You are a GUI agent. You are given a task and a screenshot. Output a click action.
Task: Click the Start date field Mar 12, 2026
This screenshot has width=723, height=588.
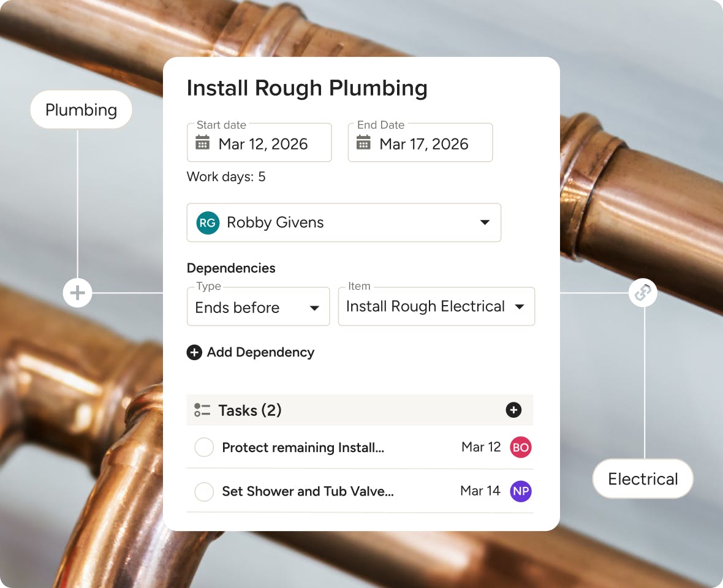(x=263, y=144)
